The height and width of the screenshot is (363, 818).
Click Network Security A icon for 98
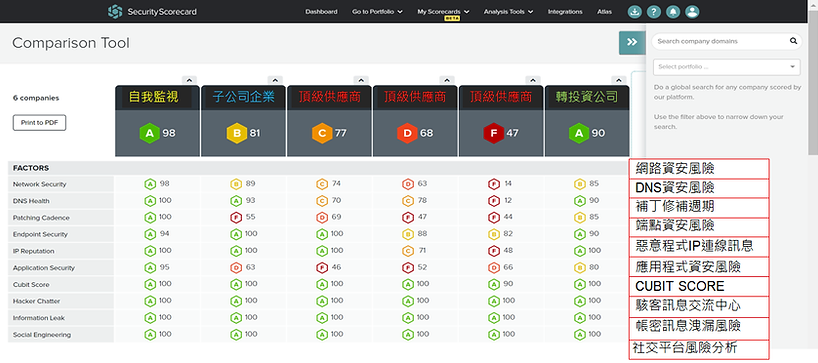click(150, 184)
